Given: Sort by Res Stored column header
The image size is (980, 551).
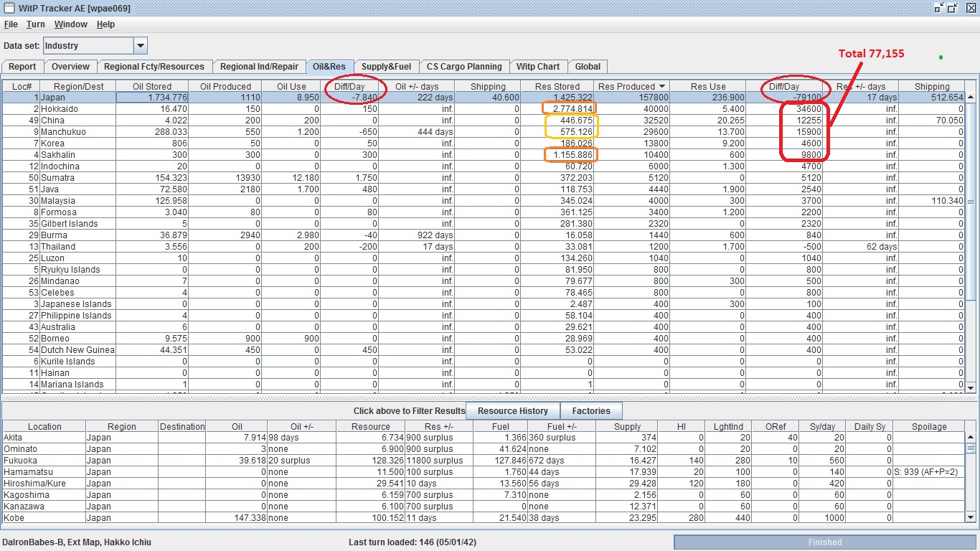Looking at the screenshot, I should click(557, 86).
